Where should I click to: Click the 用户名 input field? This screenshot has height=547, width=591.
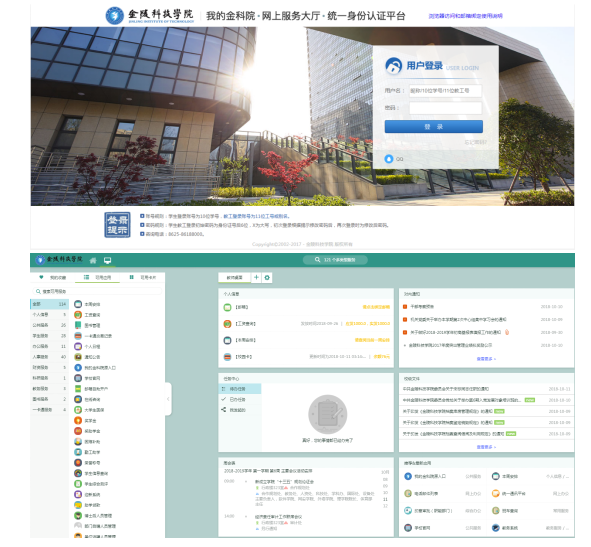tap(446, 91)
